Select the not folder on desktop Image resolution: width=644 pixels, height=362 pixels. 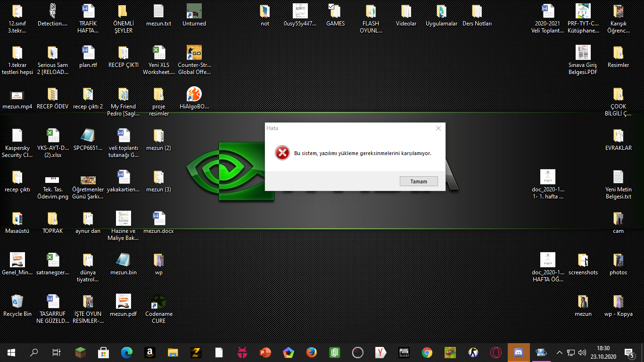click(265, 15)
